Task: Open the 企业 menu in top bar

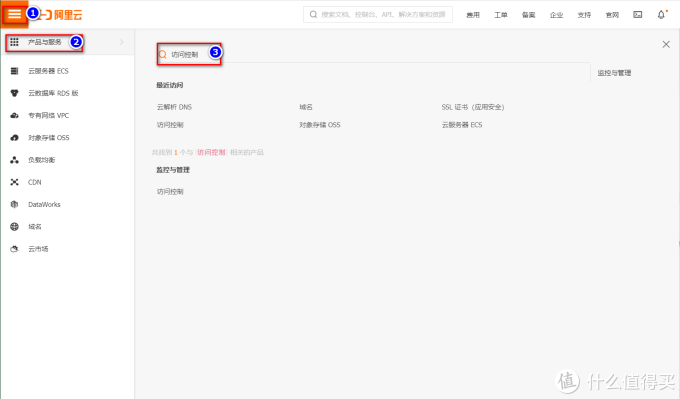Action: [556, 15]
